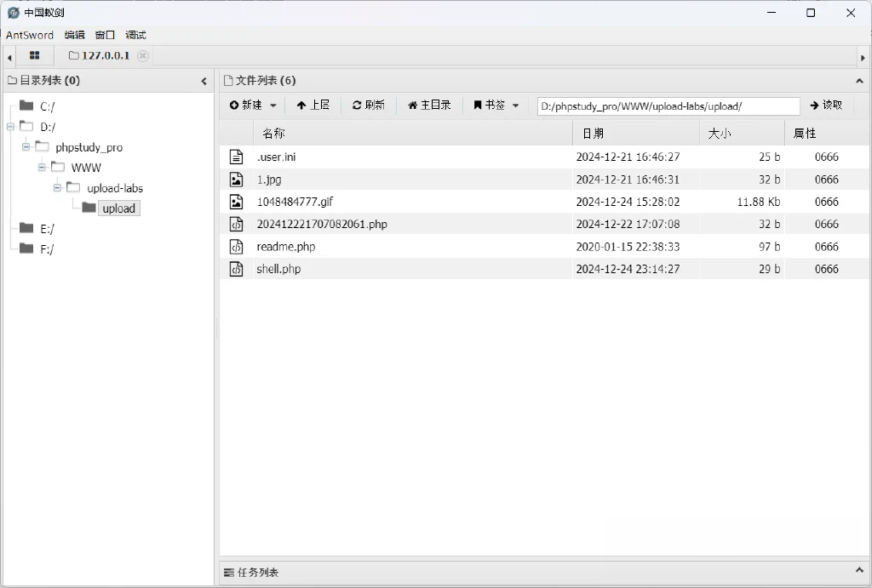Click the C:/ drive folder icon
The height and width of the screenshot is (588, 872).
pos(26,105)
